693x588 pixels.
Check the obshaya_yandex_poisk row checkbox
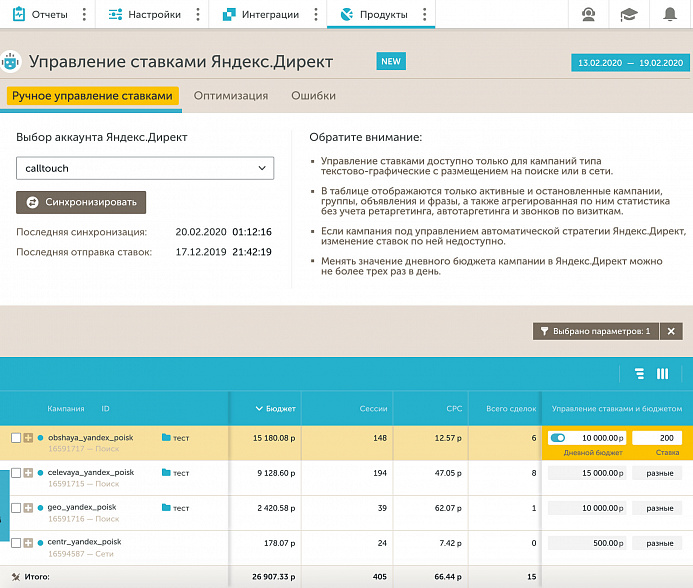[16, 438]
